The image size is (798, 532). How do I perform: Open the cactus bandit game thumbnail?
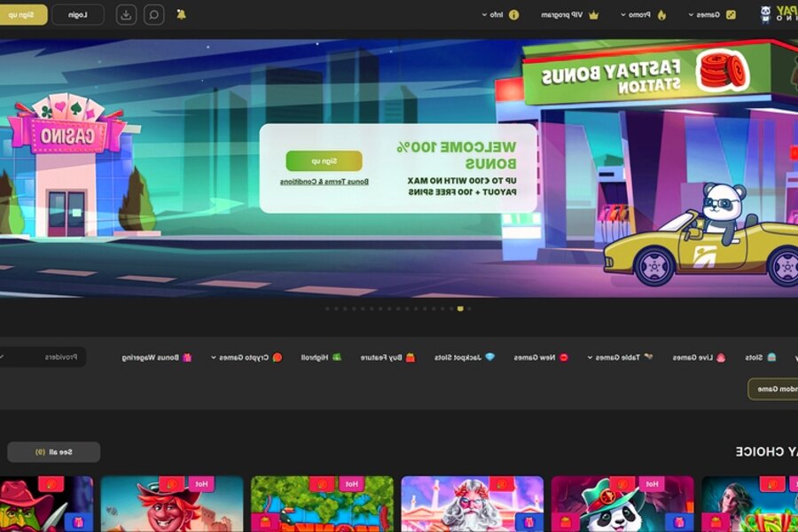point(46,504)
